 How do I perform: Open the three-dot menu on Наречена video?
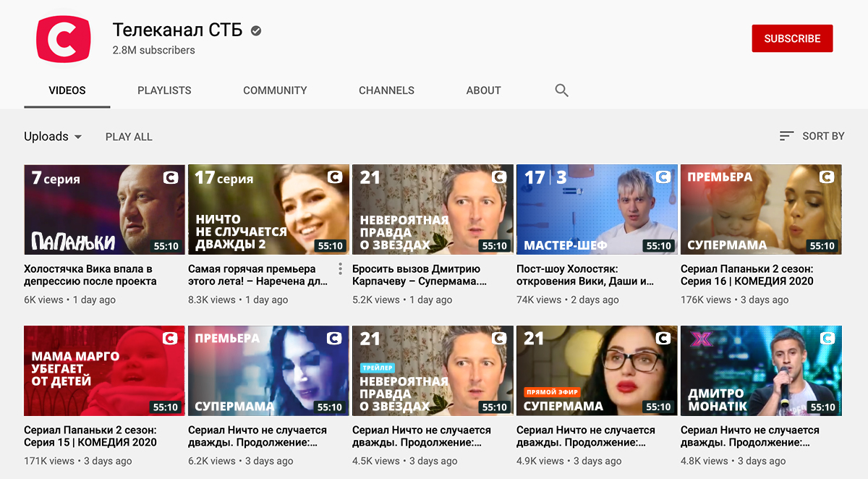pyautogui.click(x=340, y=269)
